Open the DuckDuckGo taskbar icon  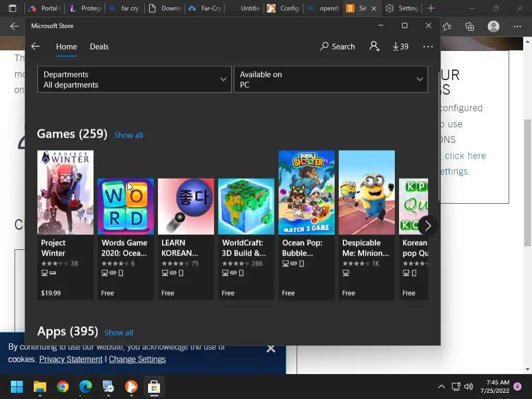point(131,387)
